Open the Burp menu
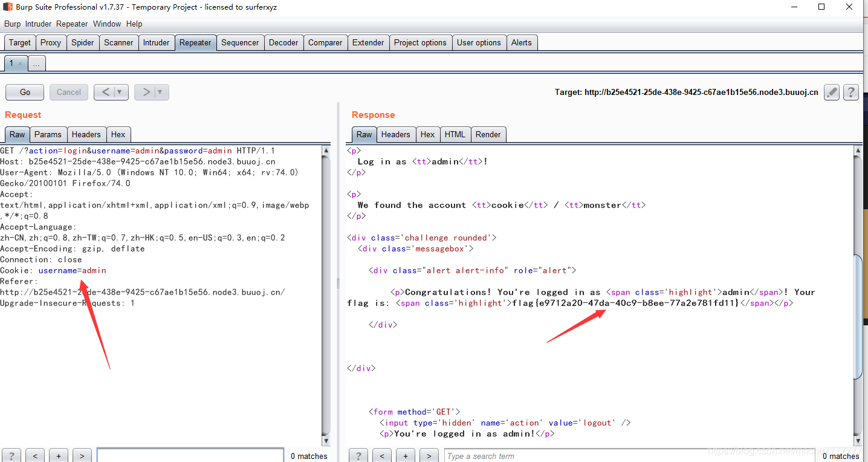This screenshot has height=462, width=868. (x=12, y=24)
